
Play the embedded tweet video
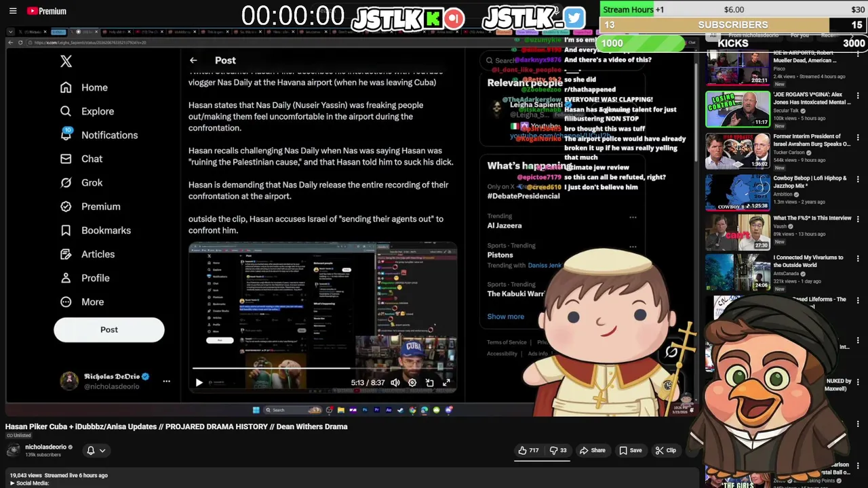[199, 383]
